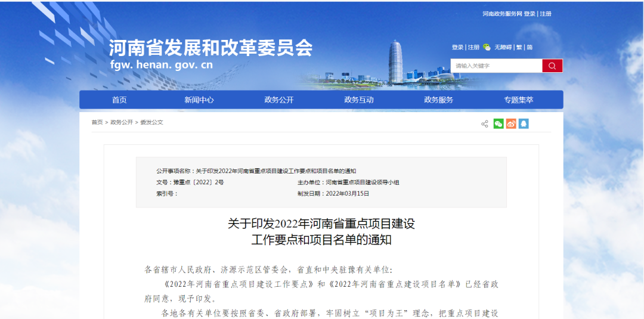Click the 政务公开 breadcrumb link

[x=122, y=122]
